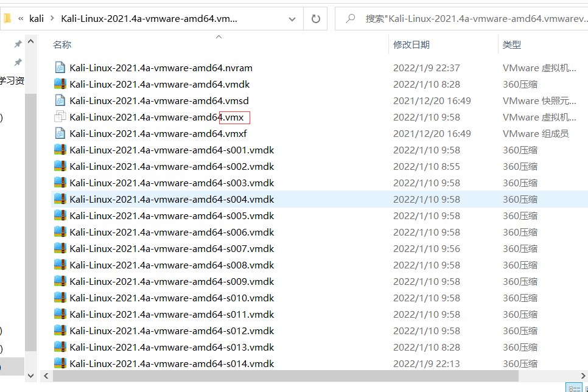Viewport: 588px width, 392px height.
Task: Select Kali-Linux-2021.4a-vmware-amd64.vmdk file name
Action: [x=159, y=85]
